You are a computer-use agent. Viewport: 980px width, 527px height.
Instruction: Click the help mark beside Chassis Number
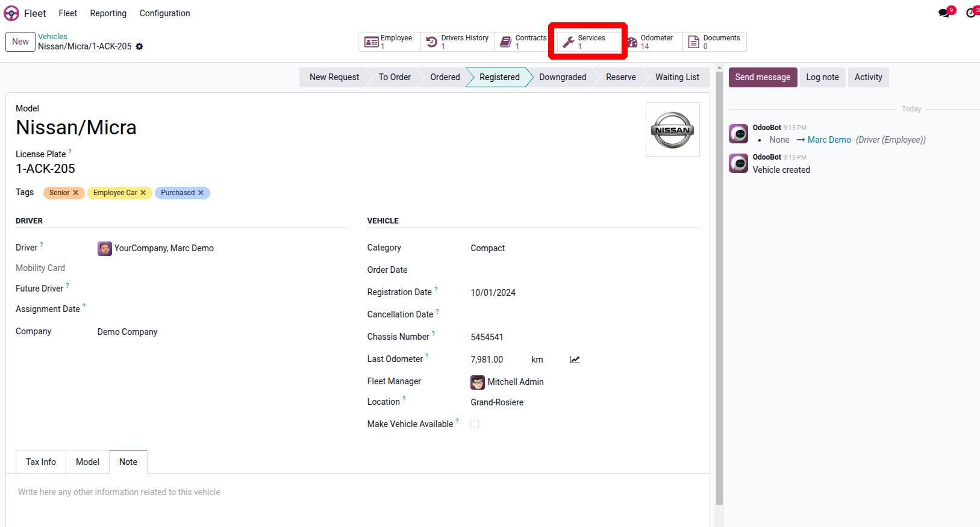(x=434, y=334)
